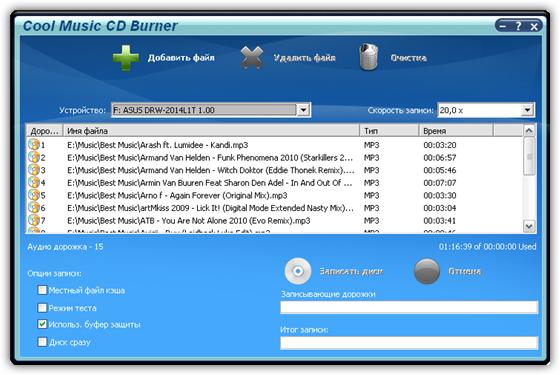
Task: Enable the Местный файл кэша checkbox
Action: pyautogui.click(x=42, y=290)
